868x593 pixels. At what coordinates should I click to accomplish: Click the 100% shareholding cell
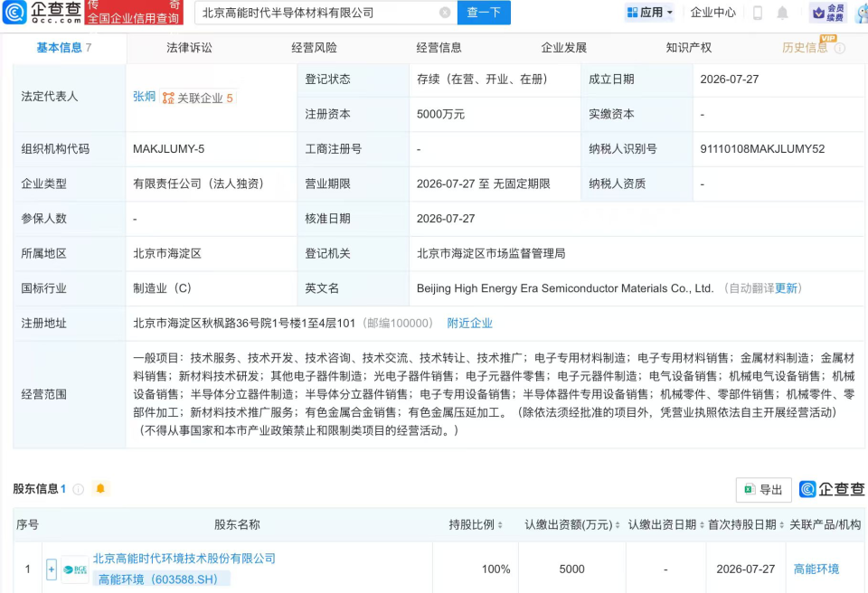tap(495, 569)
